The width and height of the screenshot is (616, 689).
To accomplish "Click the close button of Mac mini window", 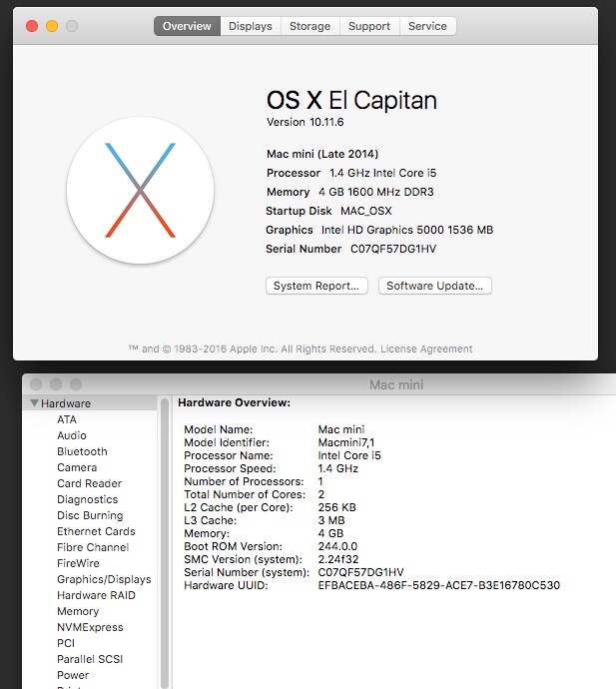I will pos(36,384).
